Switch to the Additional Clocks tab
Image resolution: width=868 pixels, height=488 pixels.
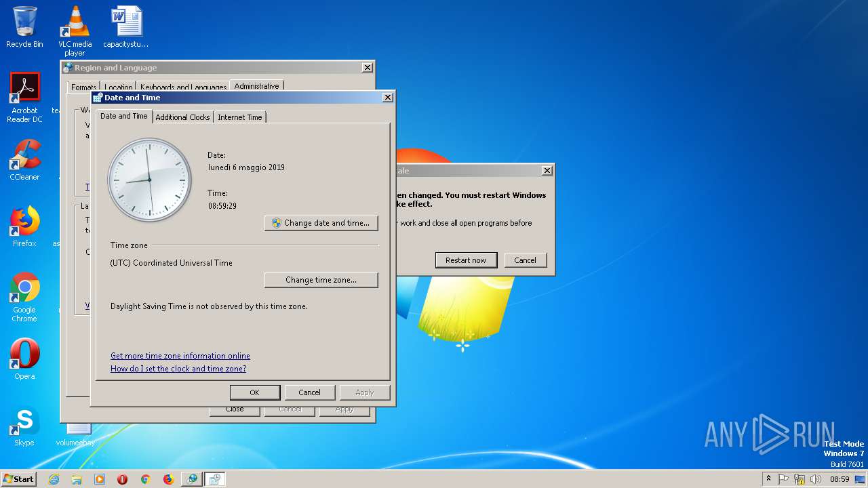(182, 117)
